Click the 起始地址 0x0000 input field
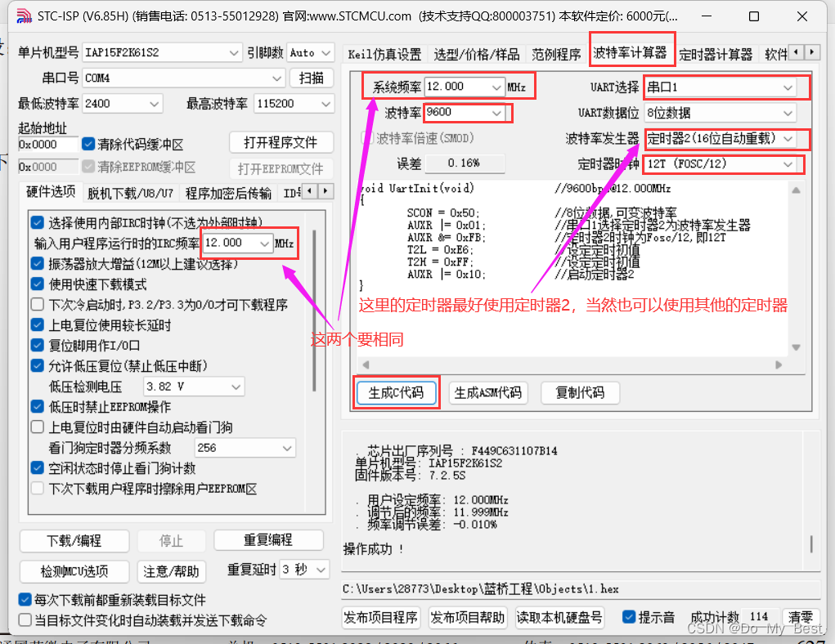Viewport: 835px width, 644px height. click(48, 144)
